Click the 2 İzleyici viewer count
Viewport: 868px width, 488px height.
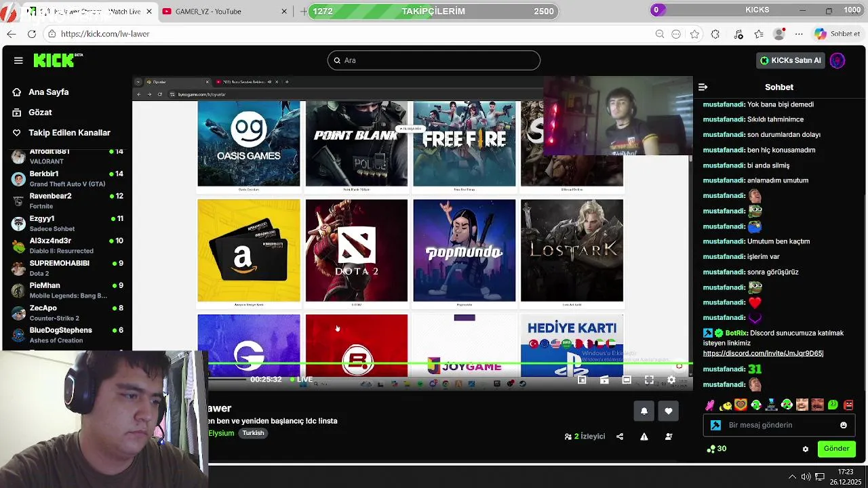coord(585,436)
